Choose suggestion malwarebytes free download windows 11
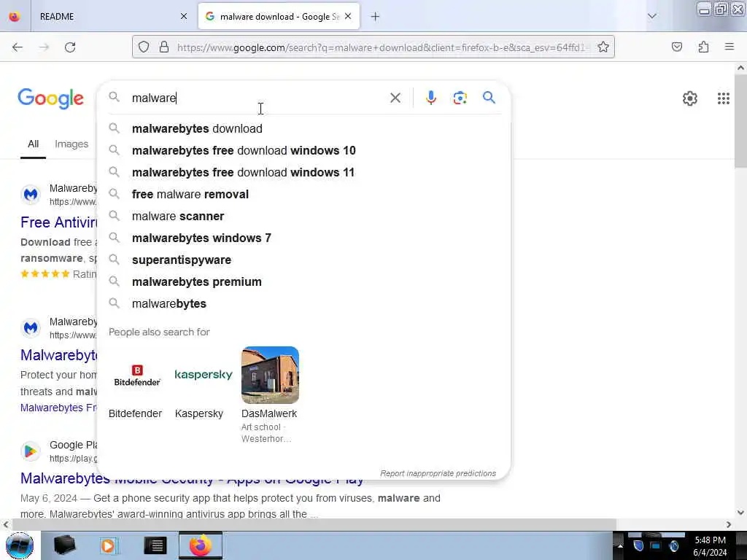The image size is (747, 560). (x=304, y=172)
